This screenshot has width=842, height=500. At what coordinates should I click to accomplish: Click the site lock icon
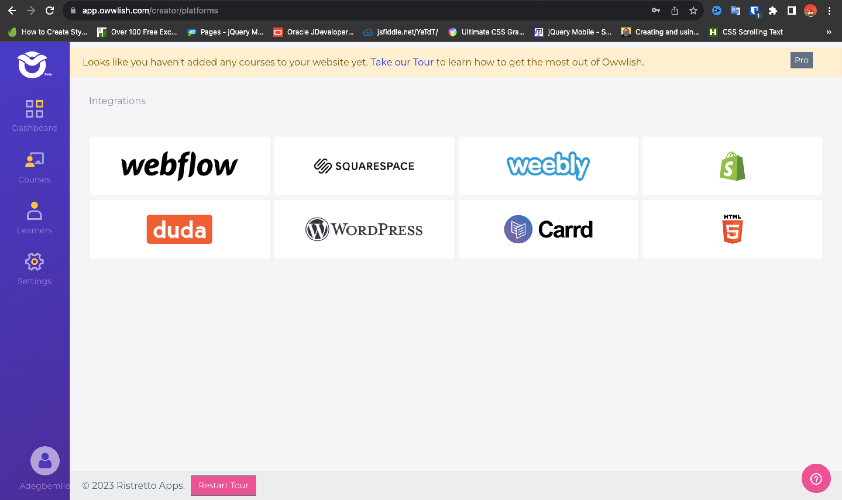click(x=73, y=11)
